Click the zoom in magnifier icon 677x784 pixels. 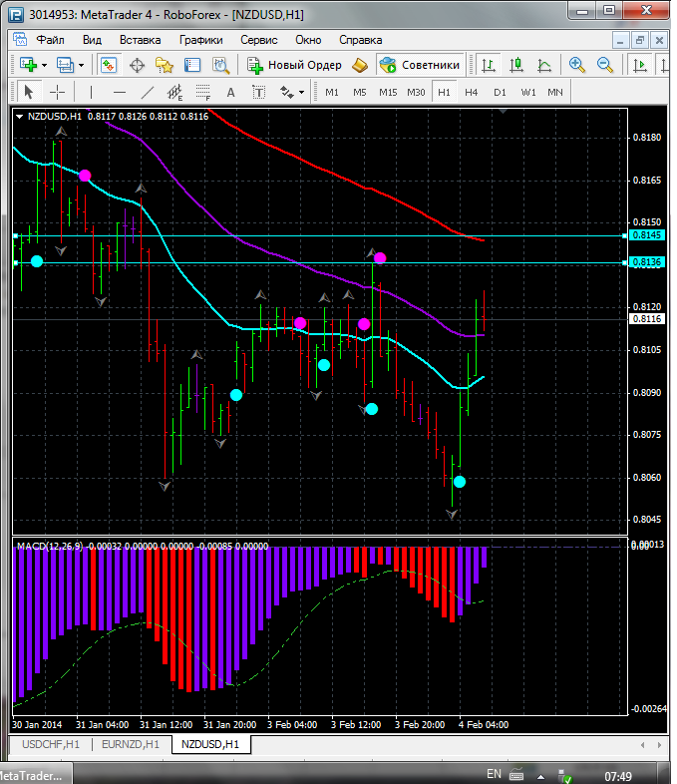[576, 65]
